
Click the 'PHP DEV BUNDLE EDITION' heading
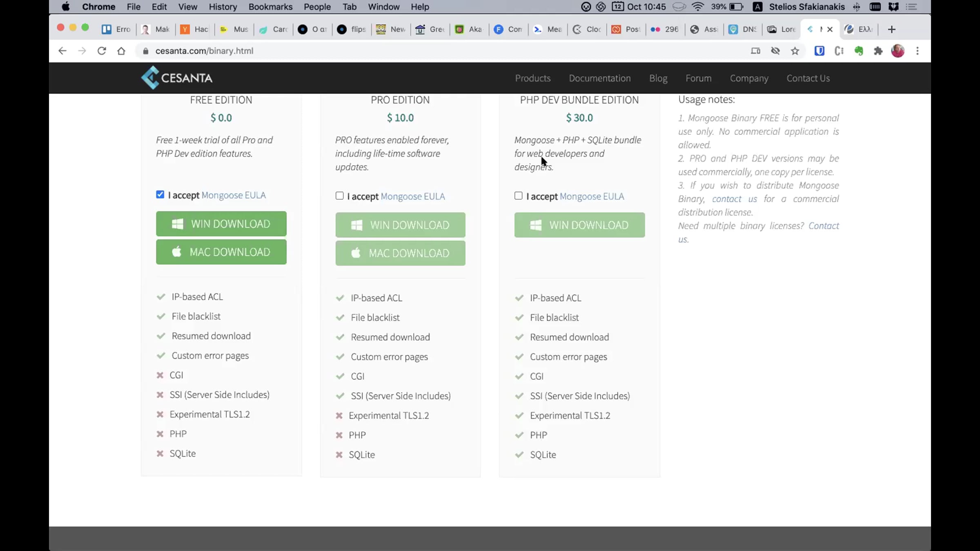[x=579, y=100]
